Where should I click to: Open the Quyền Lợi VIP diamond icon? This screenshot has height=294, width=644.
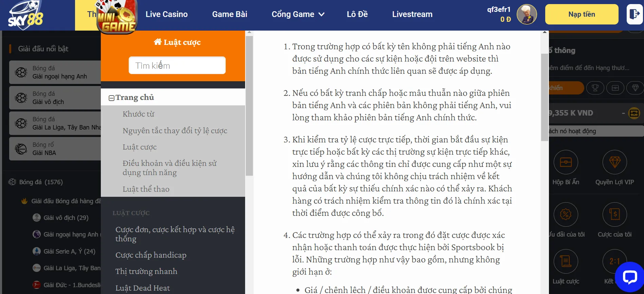click(614, 162)
